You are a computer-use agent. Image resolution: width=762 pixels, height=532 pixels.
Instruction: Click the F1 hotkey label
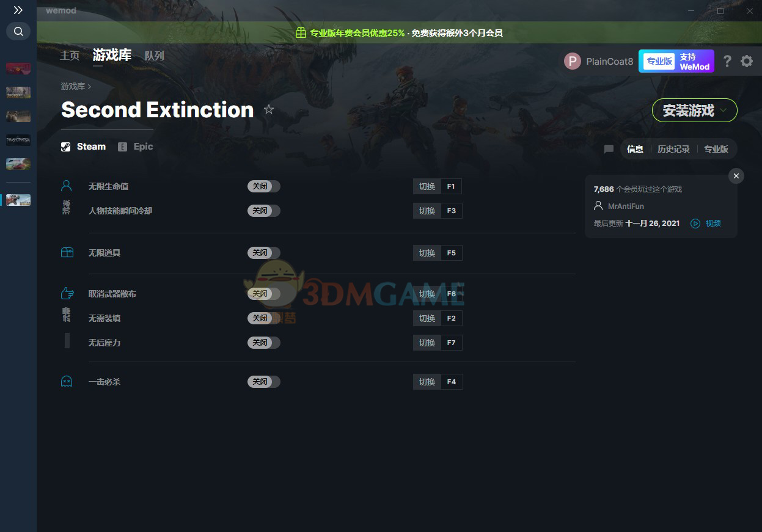pos(451,186)
